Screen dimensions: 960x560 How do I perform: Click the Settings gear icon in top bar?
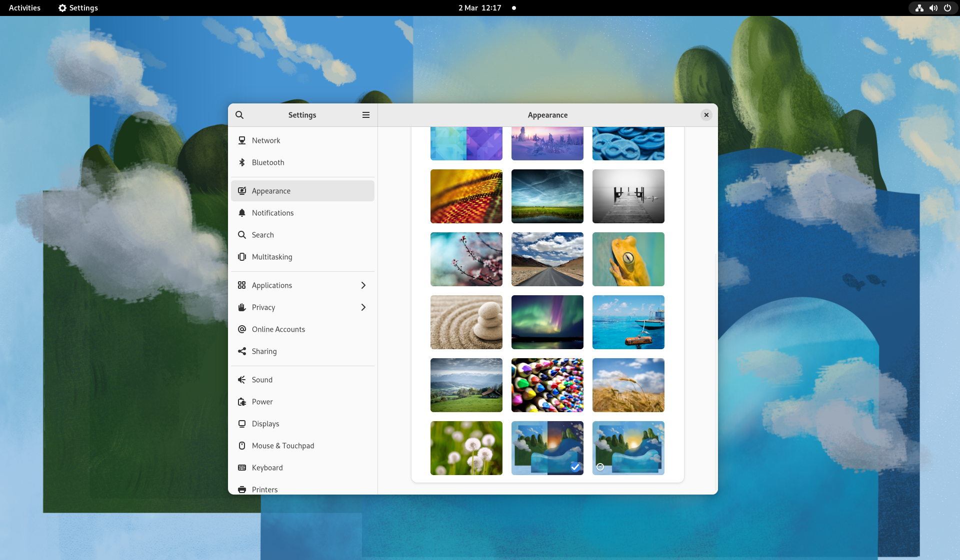click(62, 8)
